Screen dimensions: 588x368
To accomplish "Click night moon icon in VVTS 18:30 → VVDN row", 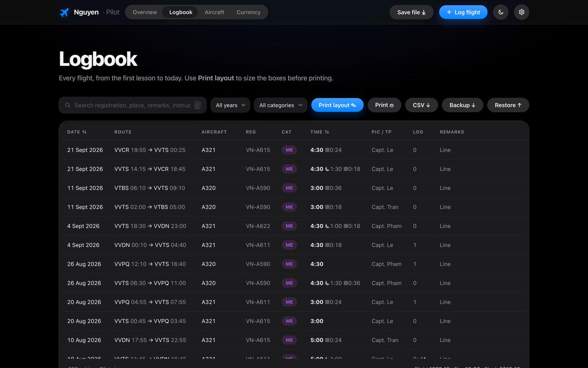I will tap(327, 226).
